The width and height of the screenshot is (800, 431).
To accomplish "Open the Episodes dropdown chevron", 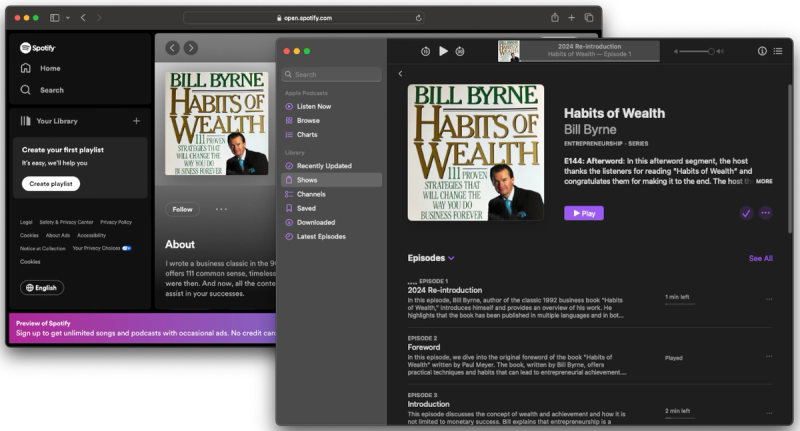I will [x=451, y=259].
